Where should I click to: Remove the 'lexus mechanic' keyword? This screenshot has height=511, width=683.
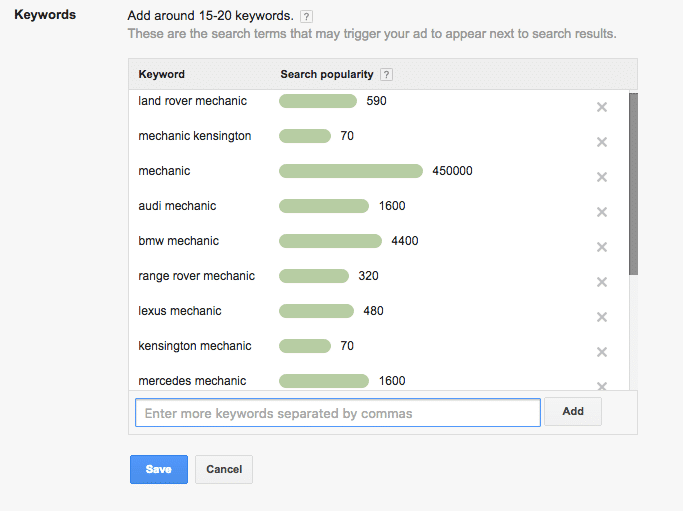pos(602,317)
